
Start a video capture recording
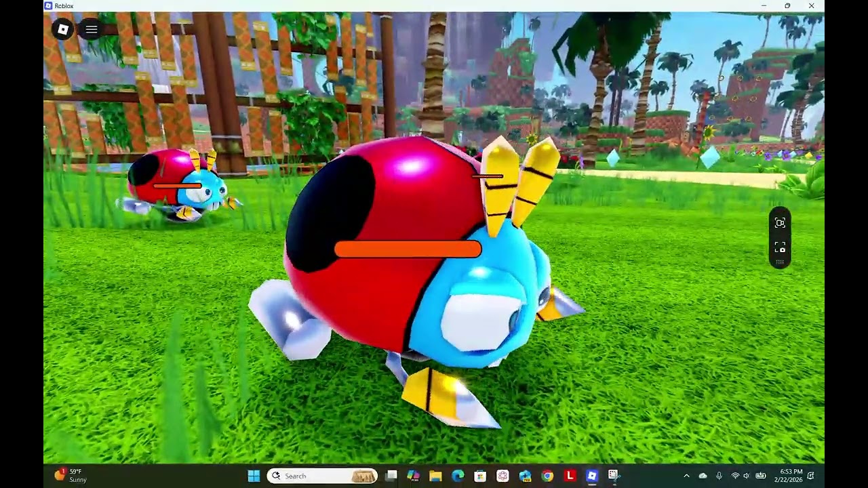pyautogui.click(x=780, y=223)
